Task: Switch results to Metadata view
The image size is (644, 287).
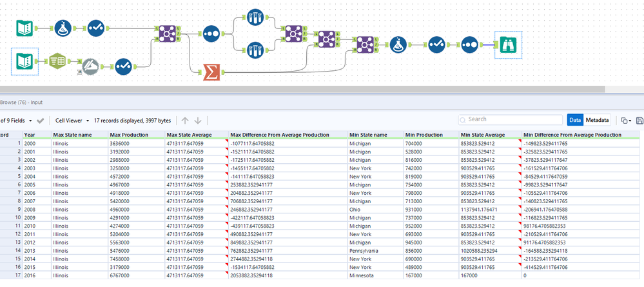Action: tap(598, 120)
